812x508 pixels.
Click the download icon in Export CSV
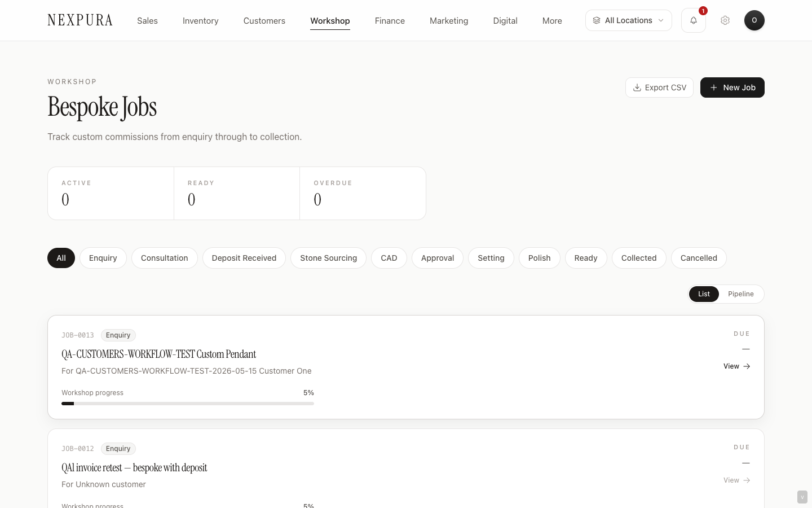(637, 87)
